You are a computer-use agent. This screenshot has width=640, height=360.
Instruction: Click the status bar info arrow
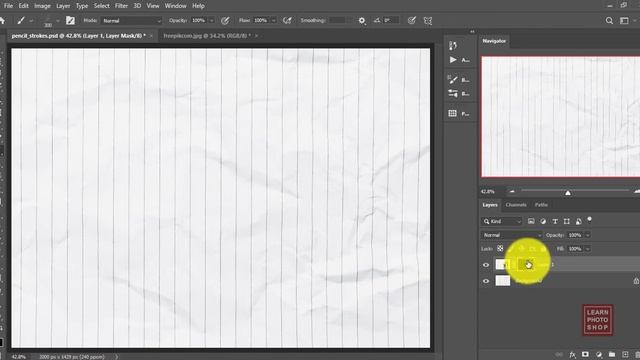pyautogui.click(x=116, y=357)
